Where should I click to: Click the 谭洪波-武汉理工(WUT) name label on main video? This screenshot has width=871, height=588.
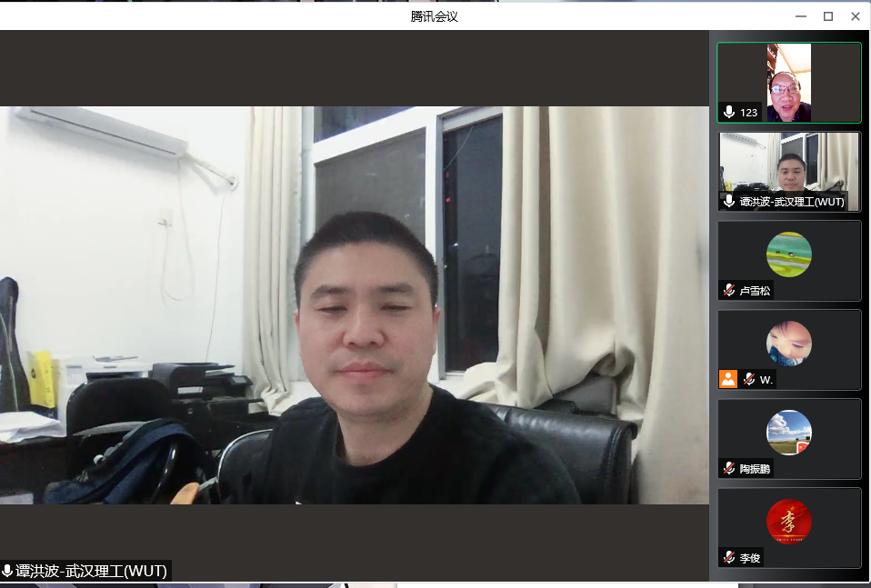coord(91,571)
